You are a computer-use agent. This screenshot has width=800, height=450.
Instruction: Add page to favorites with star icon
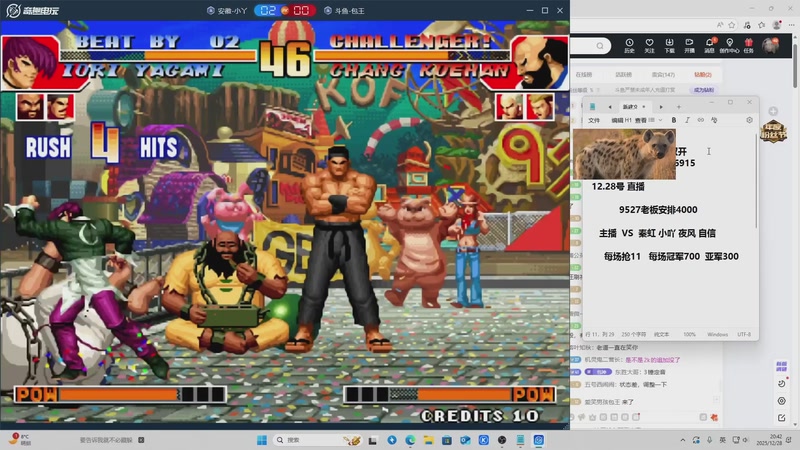click(732, 24)
